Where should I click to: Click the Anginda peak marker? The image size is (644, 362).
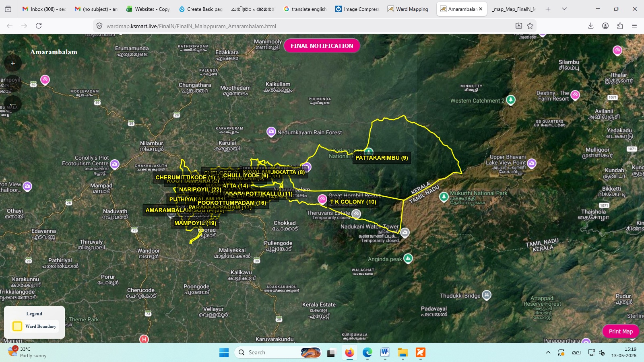click(408, 258)
